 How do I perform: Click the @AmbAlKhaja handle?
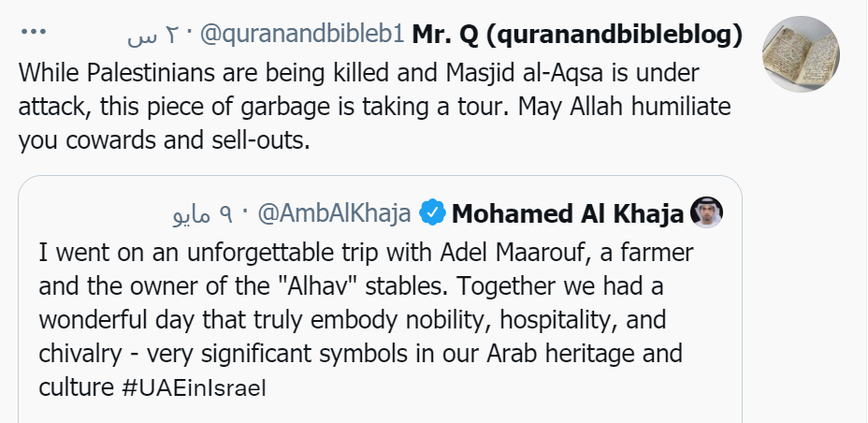pyautogui.click(x=334, y=214)
